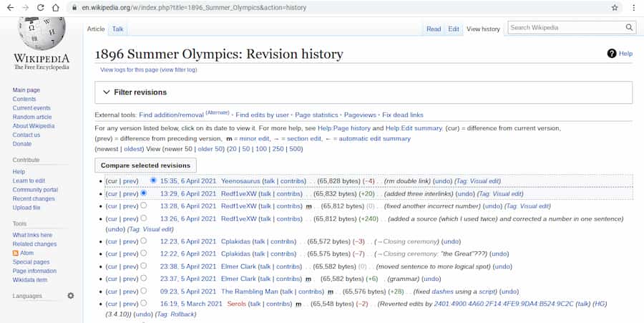Image resolution: width=644 pixels, height=323 pixels.
Task: Open The Rambling Man user link
Action: tap(249, 291)
